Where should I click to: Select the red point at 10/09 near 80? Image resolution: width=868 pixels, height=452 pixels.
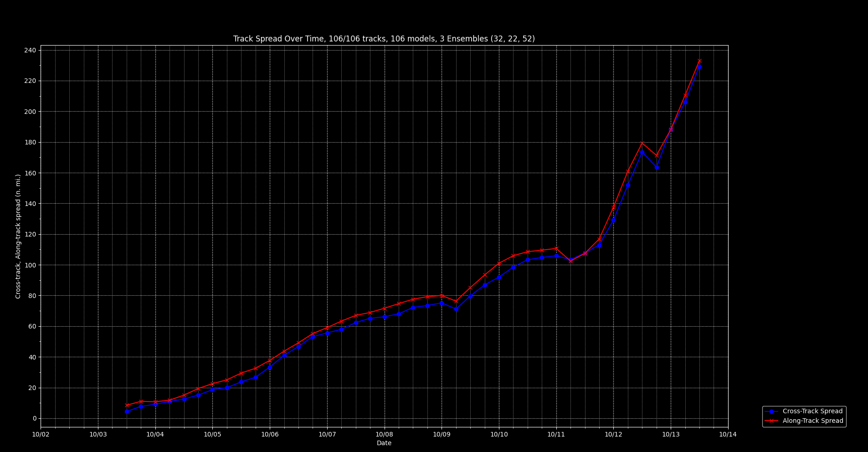pyautogui.click(x=442, y=296)
